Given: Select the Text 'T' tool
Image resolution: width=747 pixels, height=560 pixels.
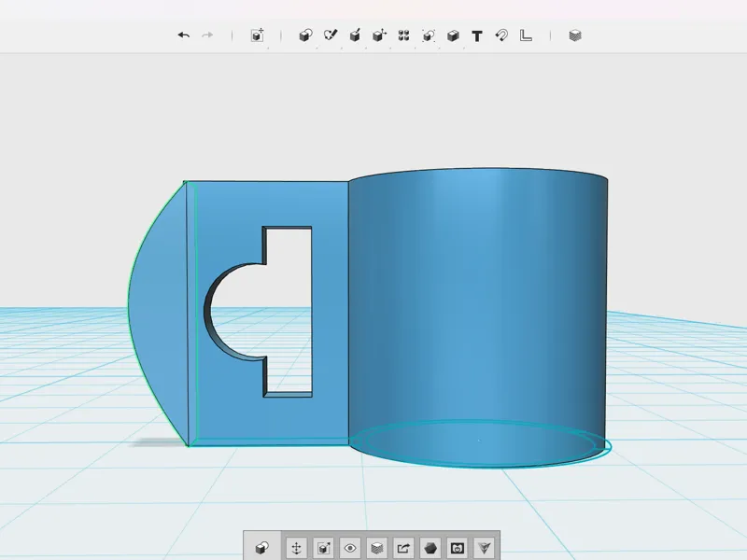Looking at the screenshot, I should 477,36.
